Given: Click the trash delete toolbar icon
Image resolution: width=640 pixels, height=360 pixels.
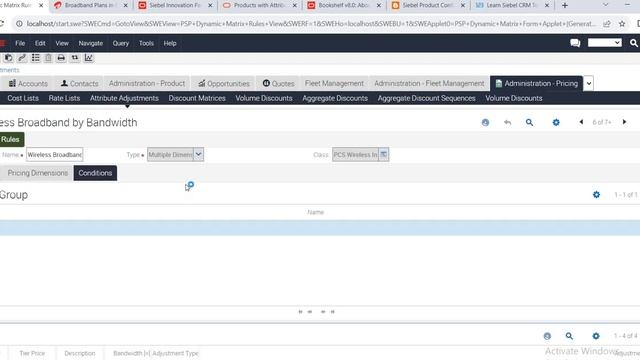Looking at the screenshot, I should (48, 58).
